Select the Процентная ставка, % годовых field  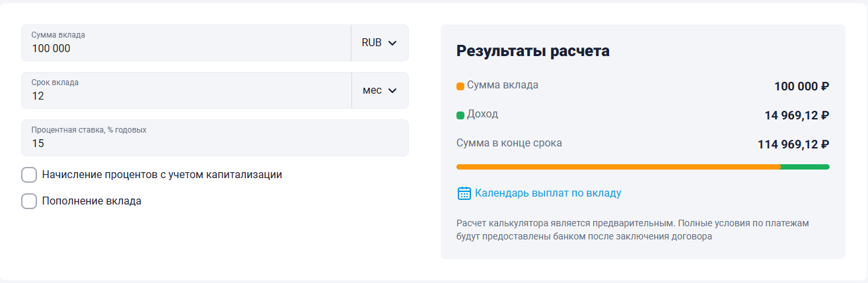pos(215,143)
